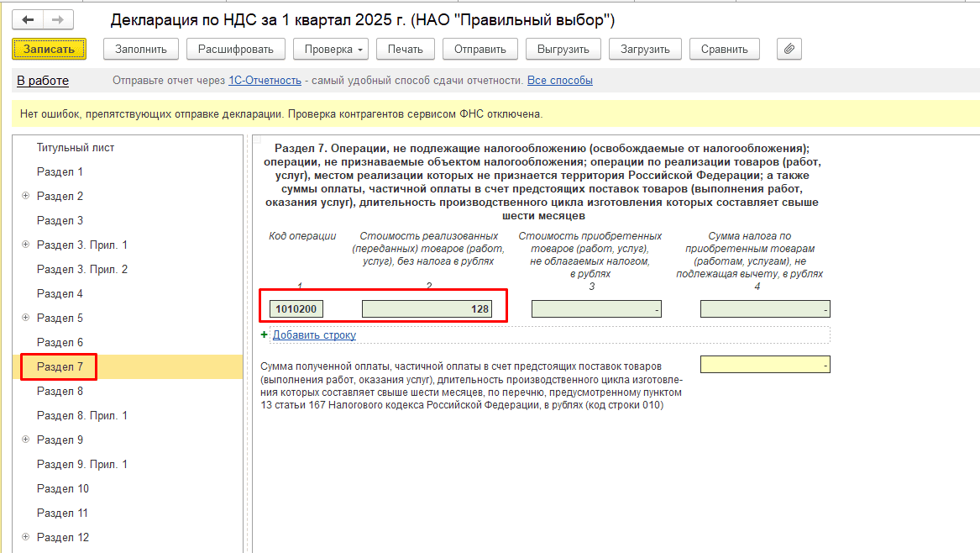Click the Расшифровать button
This screenshot has width=980, height=553.
[236, 49]
